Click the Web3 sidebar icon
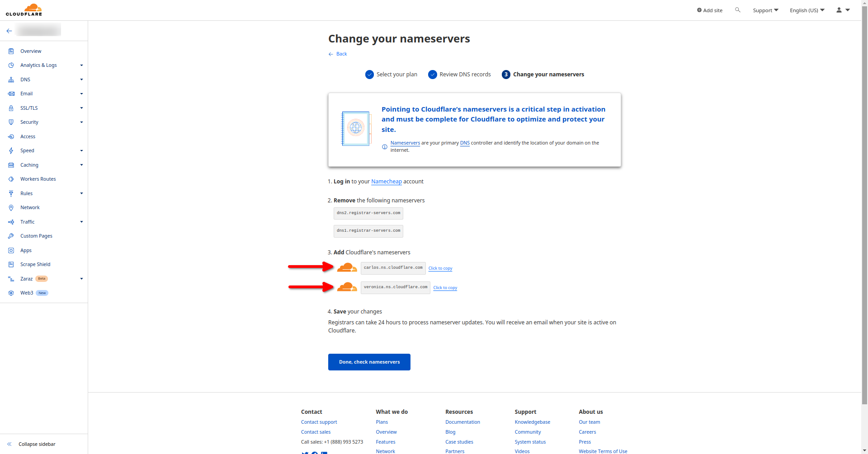The width and height of the screenshot is (868, 454). pyautogui.click(x=11, y=293)
